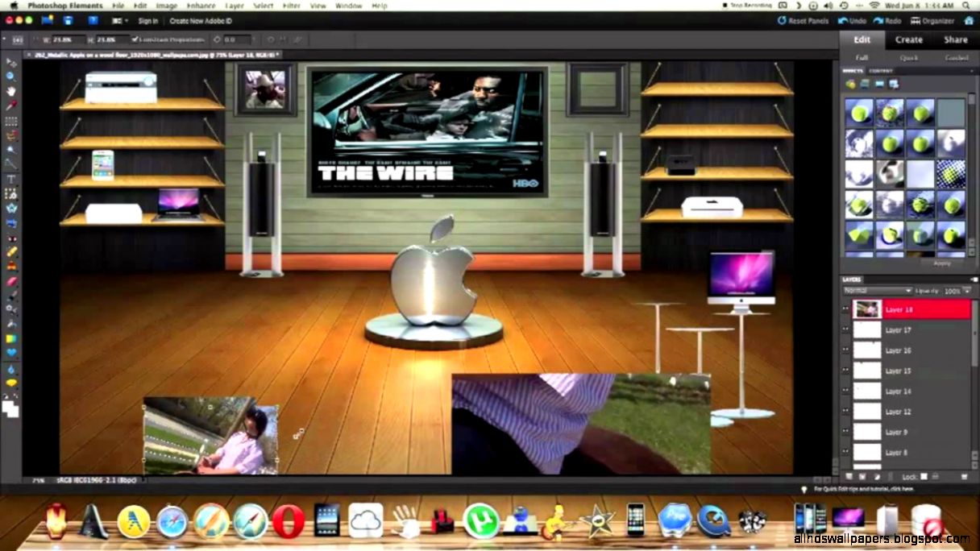The width and height of the screenshot is (980, 551).
Task: Switch to Quick edit mode
Action: [x=909, y=58]
